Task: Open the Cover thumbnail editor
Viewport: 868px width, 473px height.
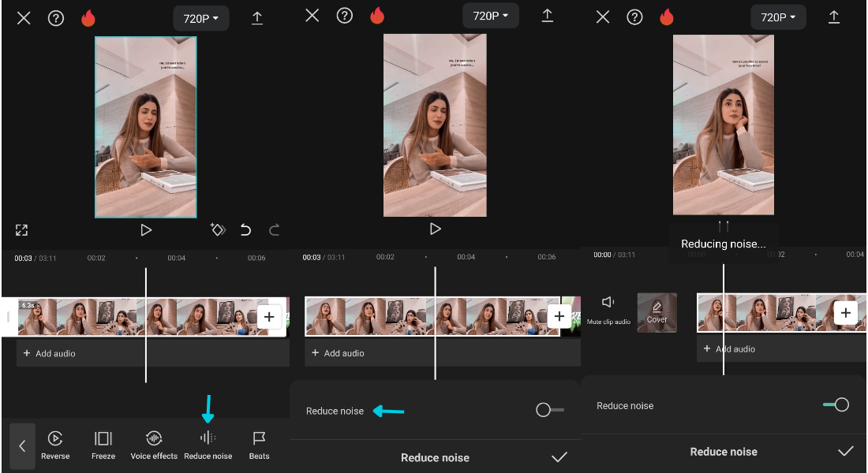Action: 657,312
